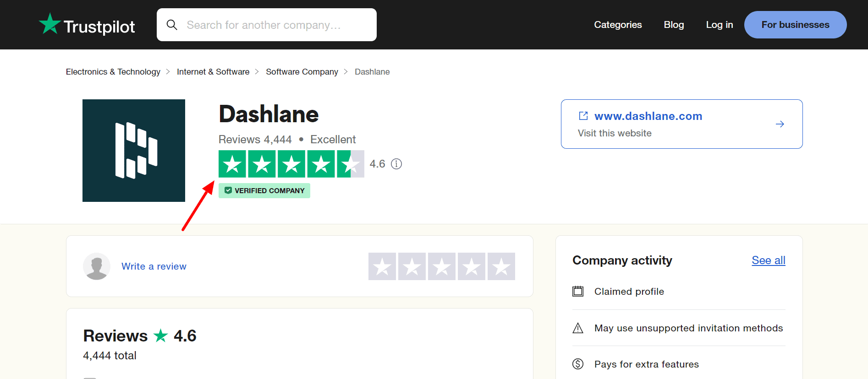Rate one star in Write a review

382,266
